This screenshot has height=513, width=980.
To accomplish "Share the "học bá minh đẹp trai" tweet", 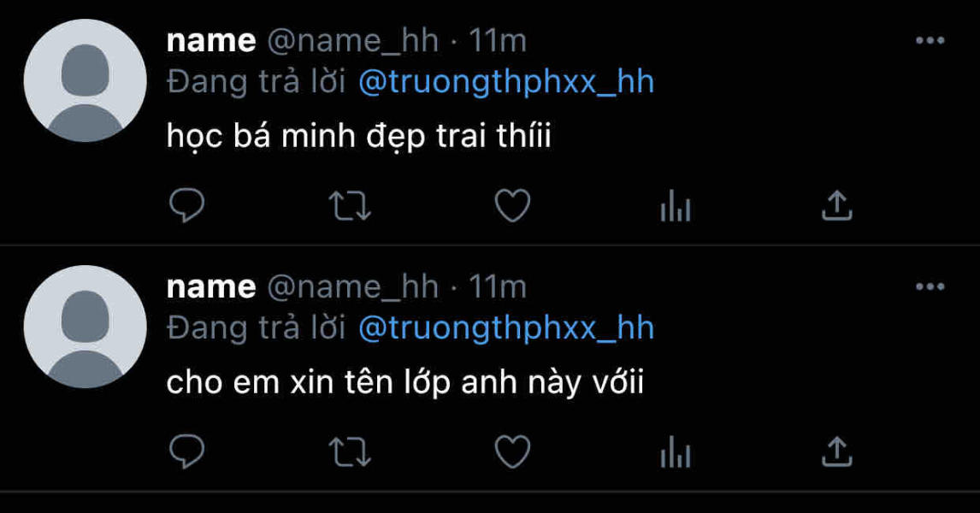I will [x=837, y=205].
